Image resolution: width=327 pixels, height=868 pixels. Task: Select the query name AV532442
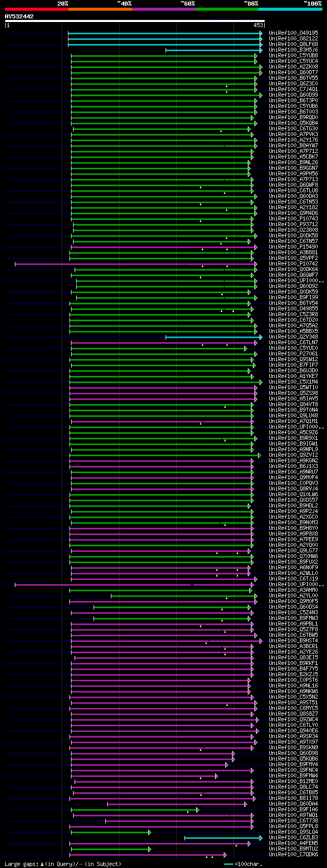pos(19,16)
